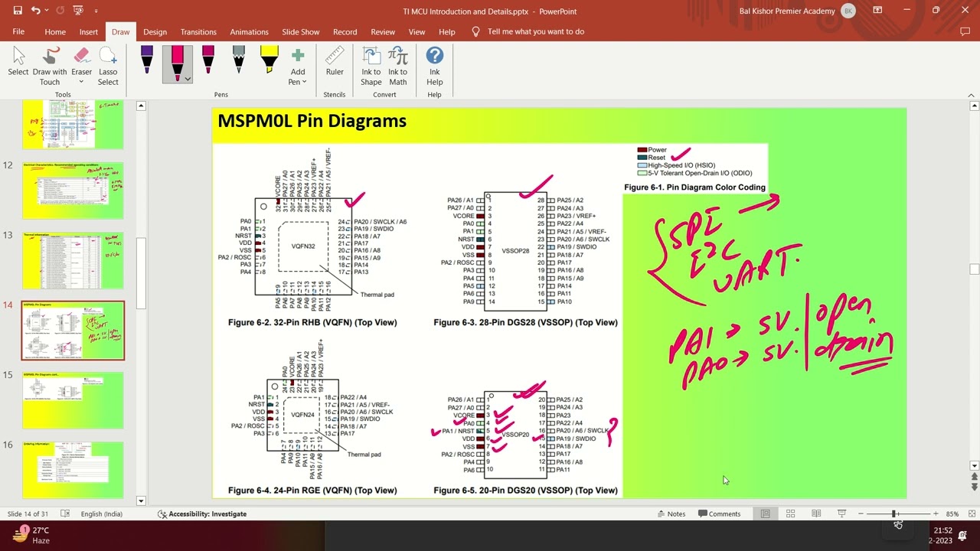Viewport: 980px width, 551px height.
Task: Click zoom in plus button
Action: coord(935,514)
